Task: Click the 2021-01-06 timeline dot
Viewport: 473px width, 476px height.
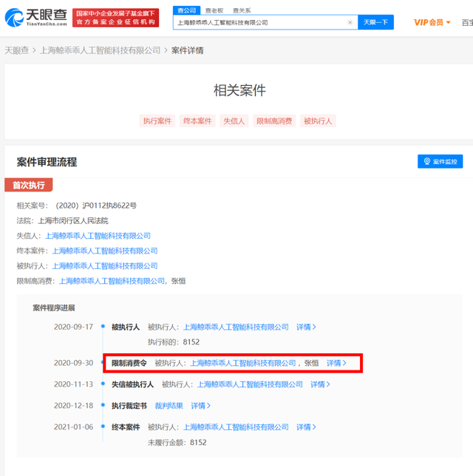Action: [103, 426]
